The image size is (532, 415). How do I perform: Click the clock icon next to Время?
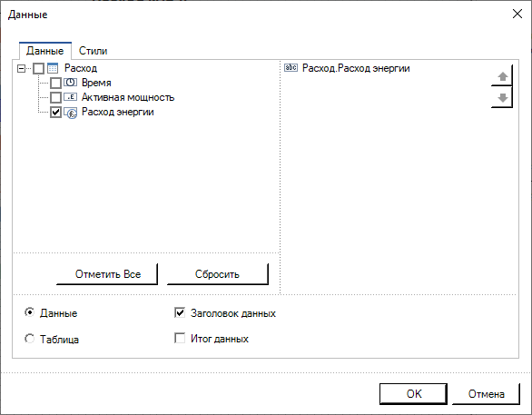coord(70,83)
